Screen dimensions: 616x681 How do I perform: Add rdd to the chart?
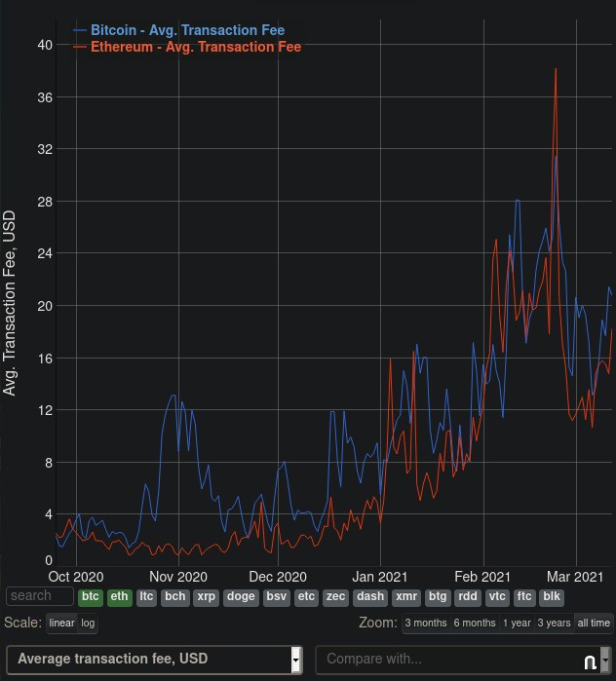(468, 597)
